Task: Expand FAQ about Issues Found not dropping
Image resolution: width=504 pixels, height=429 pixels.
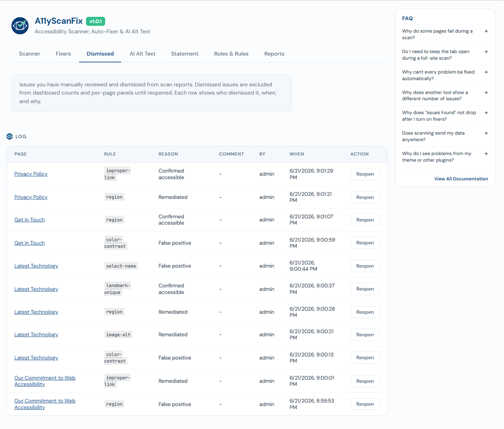Action: pyautogui.click(x=445, y=116)
